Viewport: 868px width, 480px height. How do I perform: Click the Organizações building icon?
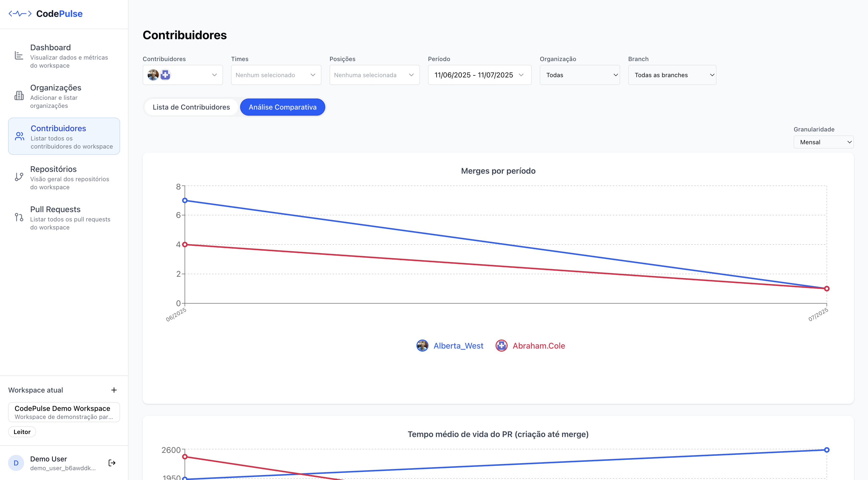[x=19, y=96]
